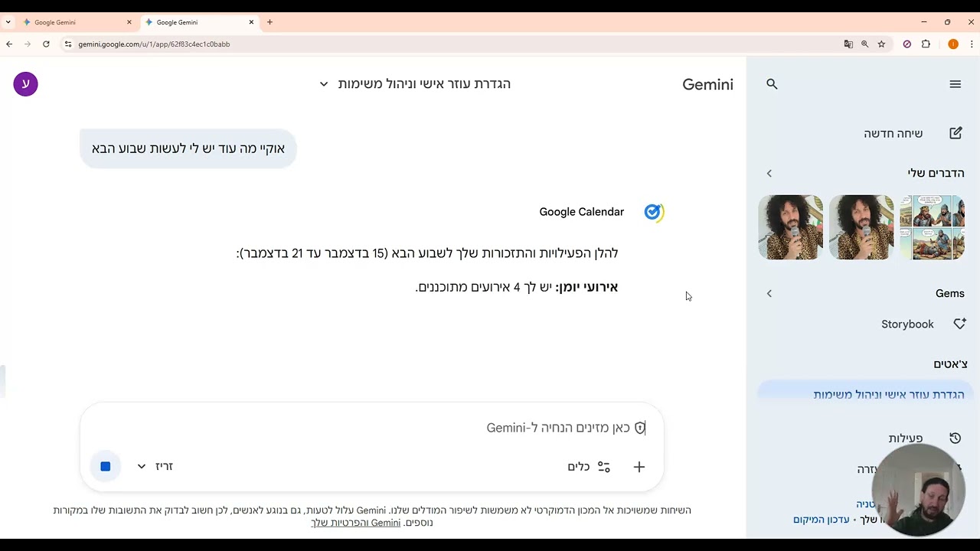Click the tools sliders icon in the prompt box

pyautogui.click(x=604, y=467)
